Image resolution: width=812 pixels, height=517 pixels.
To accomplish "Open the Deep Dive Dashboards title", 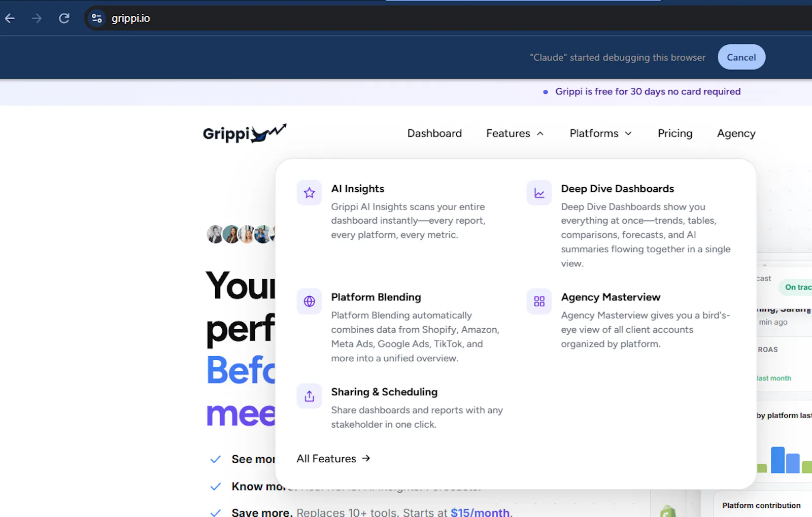I will click(x=617, y=189).
